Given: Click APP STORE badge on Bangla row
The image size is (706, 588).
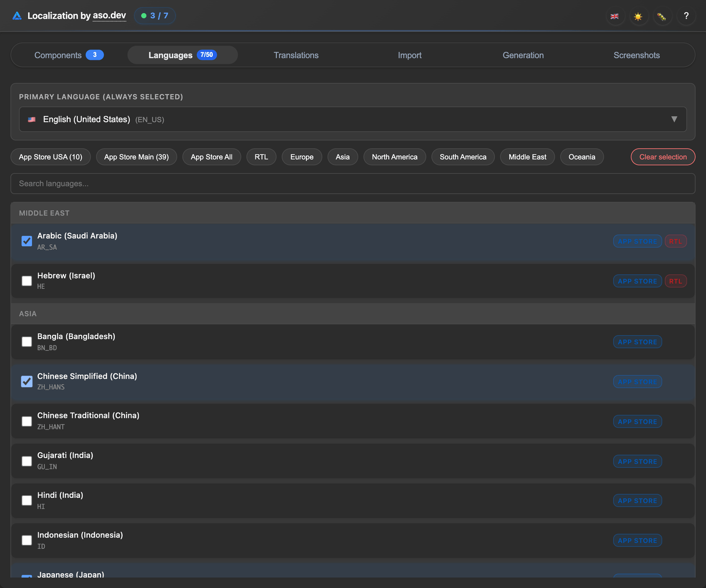Looking at the screenshot, I should (x=637, y=342).
